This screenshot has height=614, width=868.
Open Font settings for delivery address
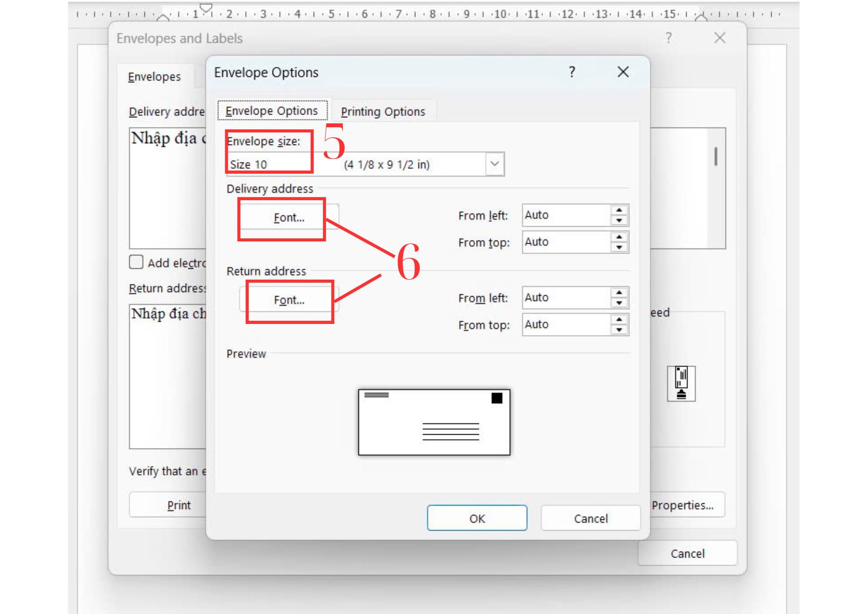[x=289, y=217]
